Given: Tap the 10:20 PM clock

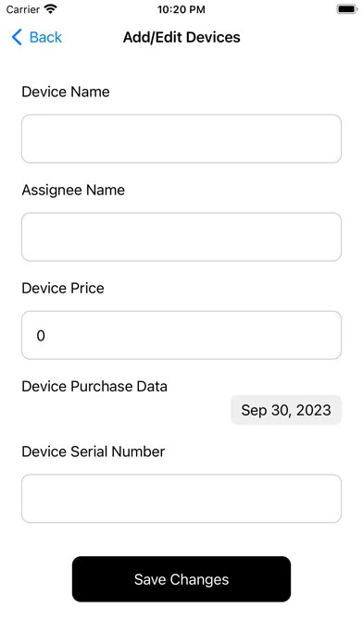Looking at the screenshot, I should [x=181, y=9].
